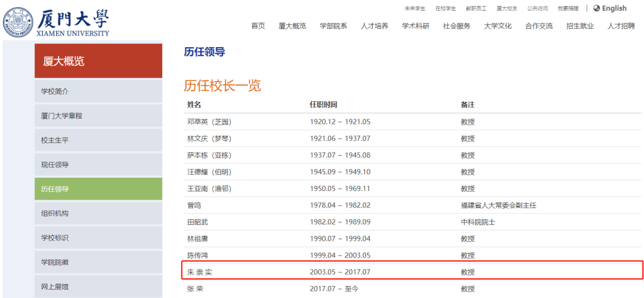Screen dimensions: 644x298
Task: Click the blue 历任领导 page heading
Action: click(x=205, y=52)
